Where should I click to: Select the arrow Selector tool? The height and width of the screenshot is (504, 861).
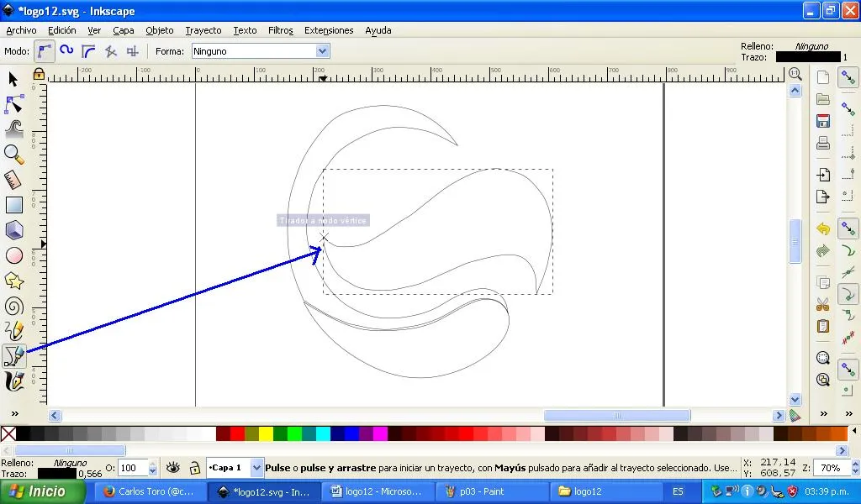(13, 80)
